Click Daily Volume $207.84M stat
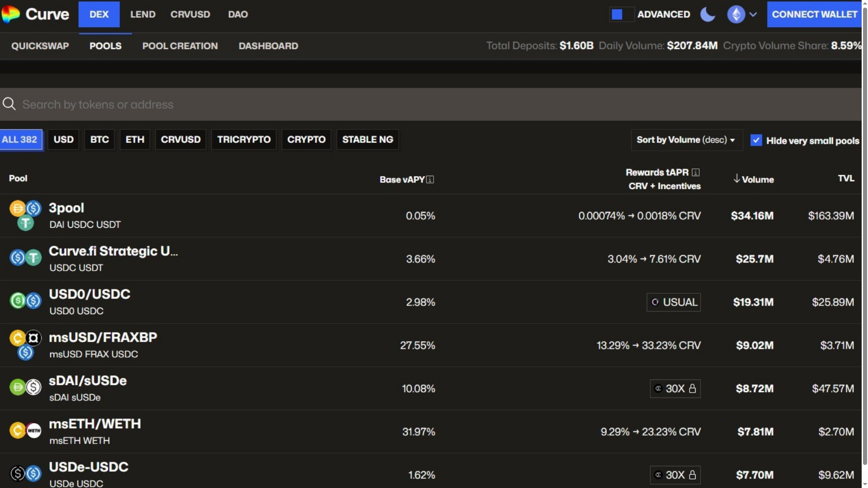Viewport: 868px width, 488px height. click(x=658, y=46)
